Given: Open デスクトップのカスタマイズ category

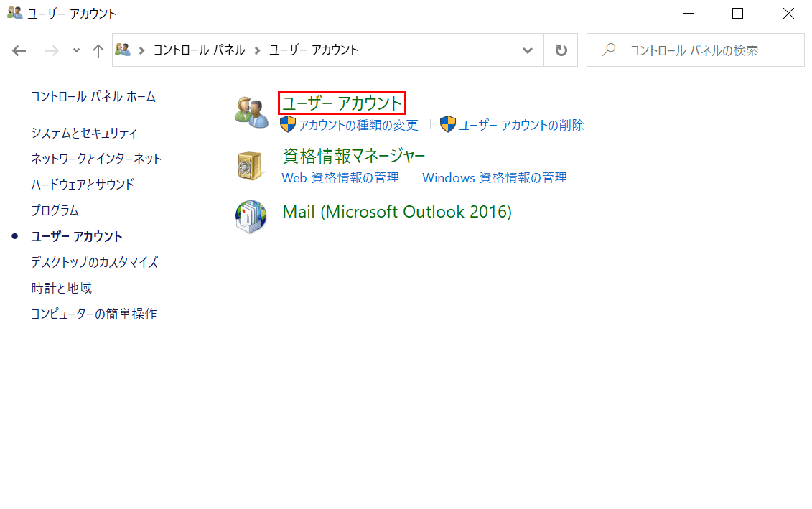Looking at the screenshot, I should (x=94, y=262).
